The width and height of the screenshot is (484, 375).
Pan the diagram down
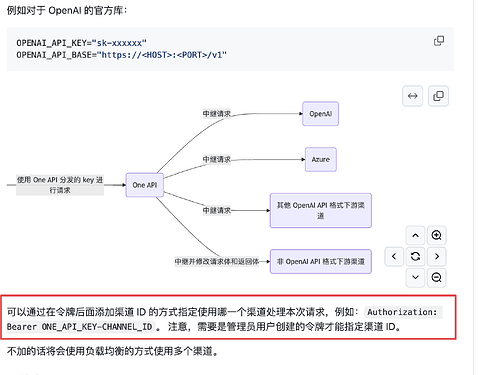(415, 277)
